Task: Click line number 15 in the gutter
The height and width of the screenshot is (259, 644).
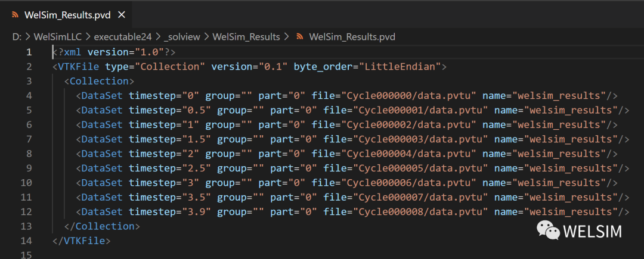Action: pos(26,255)
